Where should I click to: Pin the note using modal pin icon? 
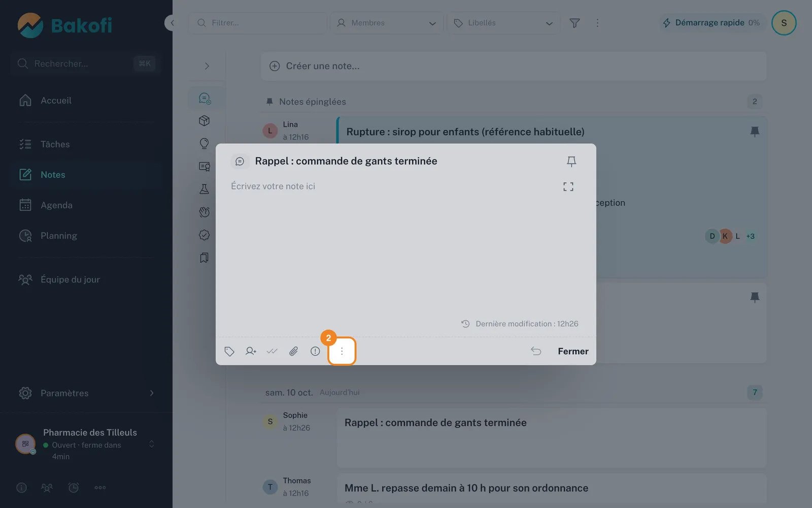click(571, 162)
